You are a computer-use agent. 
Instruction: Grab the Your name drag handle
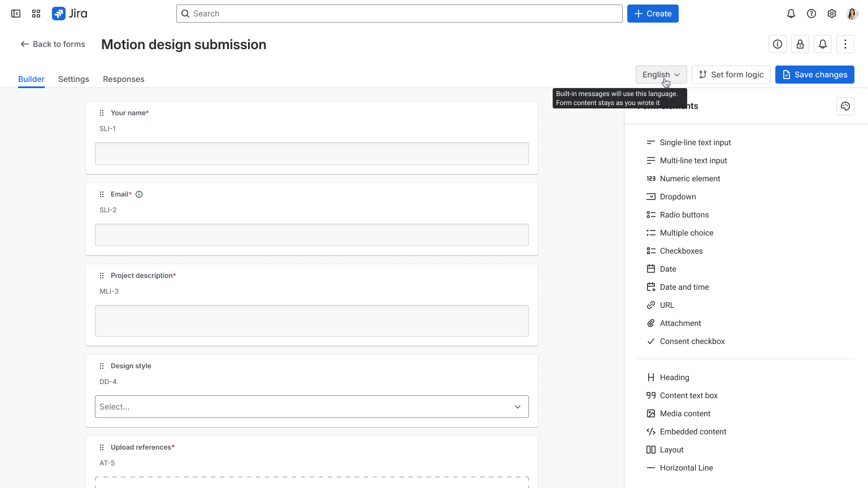pos(102,113)
